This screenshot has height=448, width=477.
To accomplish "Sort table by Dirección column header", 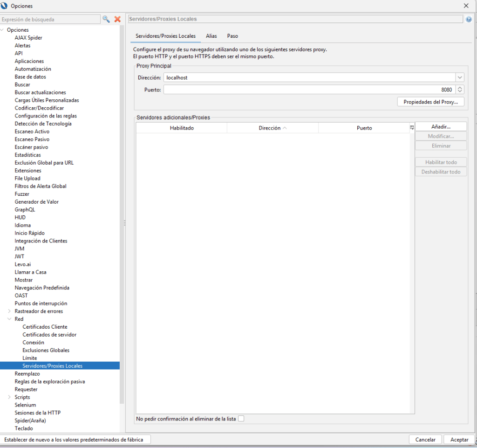I will [x=272, y=128].
